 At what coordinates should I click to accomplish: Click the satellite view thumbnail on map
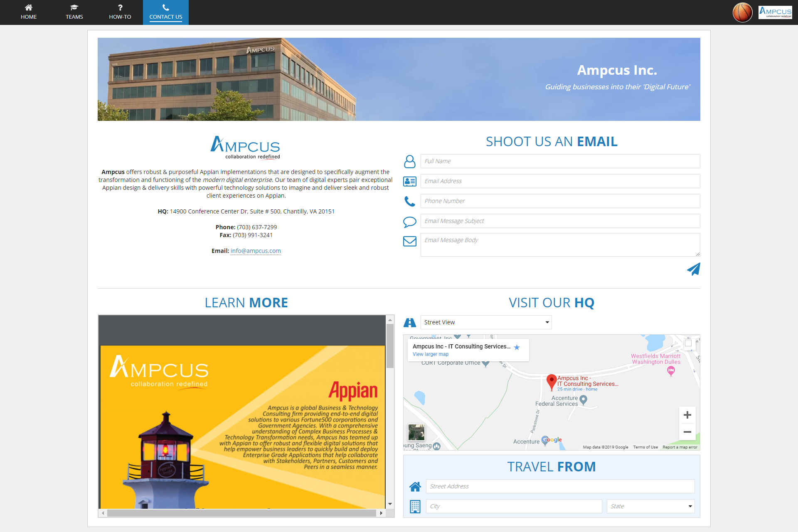[416, 432]
